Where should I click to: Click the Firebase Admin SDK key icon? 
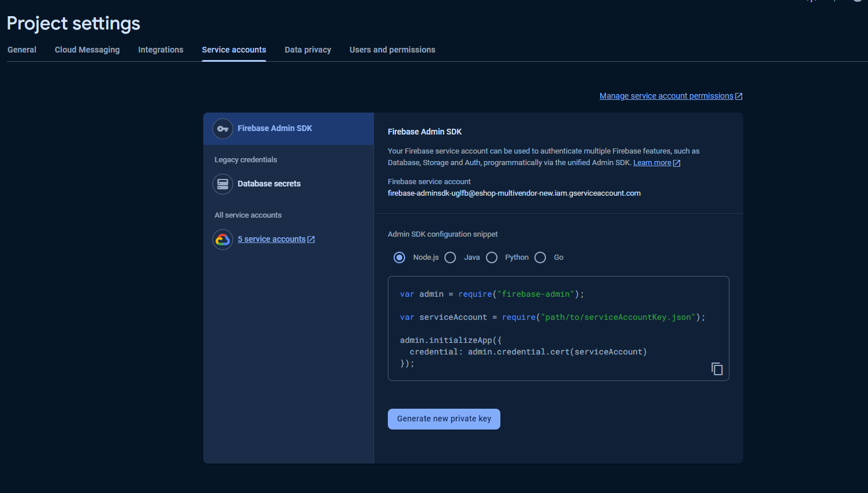pyautogui.click(x=223, y=128)
